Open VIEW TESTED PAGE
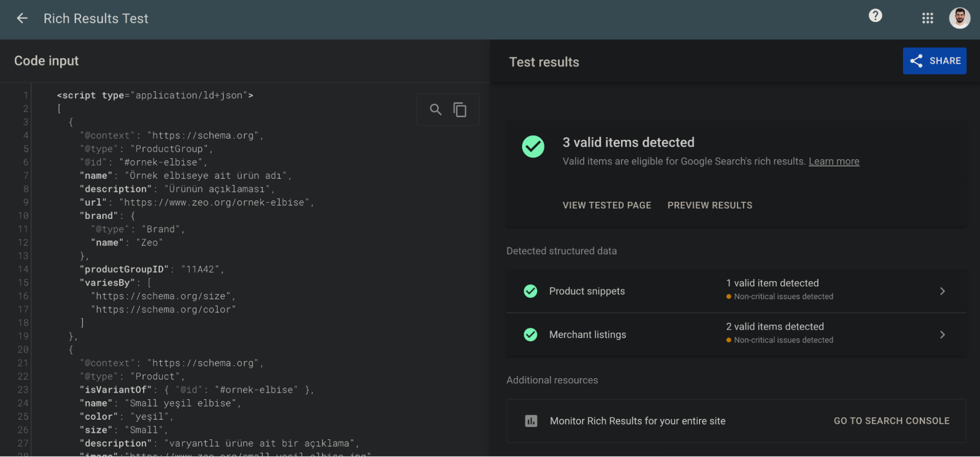980x457 pixels. point(607,205)
